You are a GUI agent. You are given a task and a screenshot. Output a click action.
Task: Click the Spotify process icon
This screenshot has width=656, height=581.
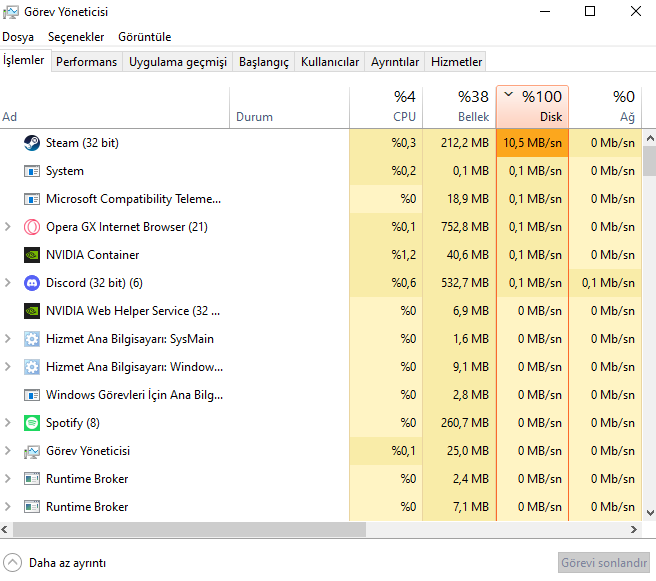click(x=31, y=423)
